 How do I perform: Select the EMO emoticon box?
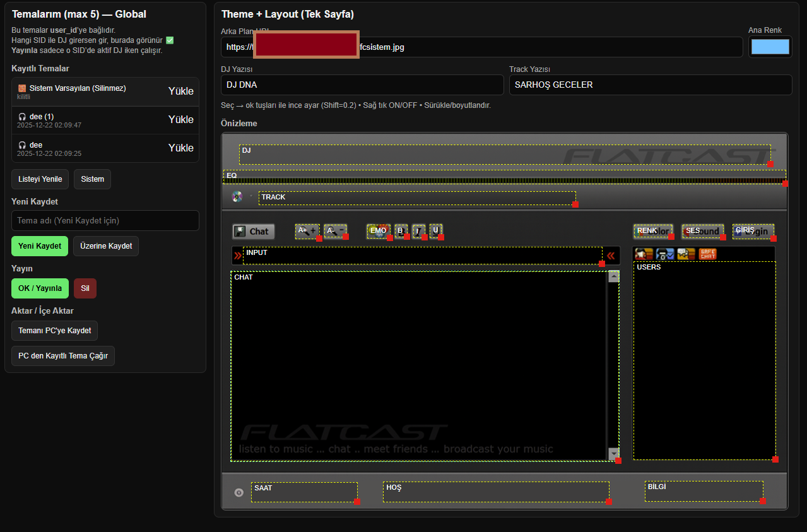tap(379, 231)
